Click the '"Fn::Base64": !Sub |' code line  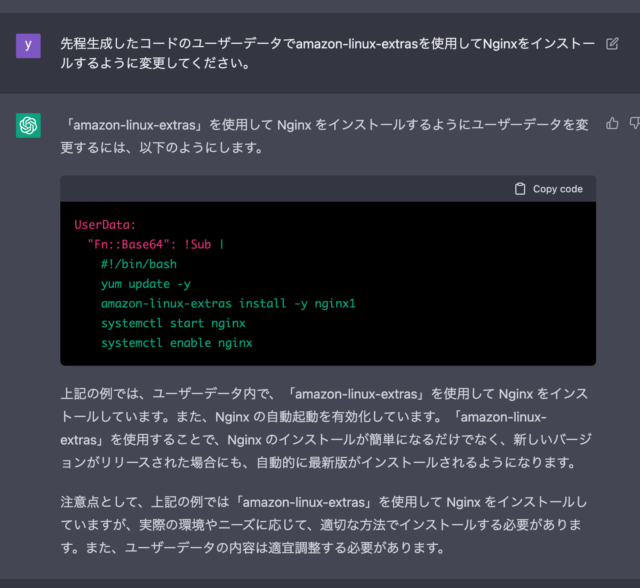tap(156, 244)
